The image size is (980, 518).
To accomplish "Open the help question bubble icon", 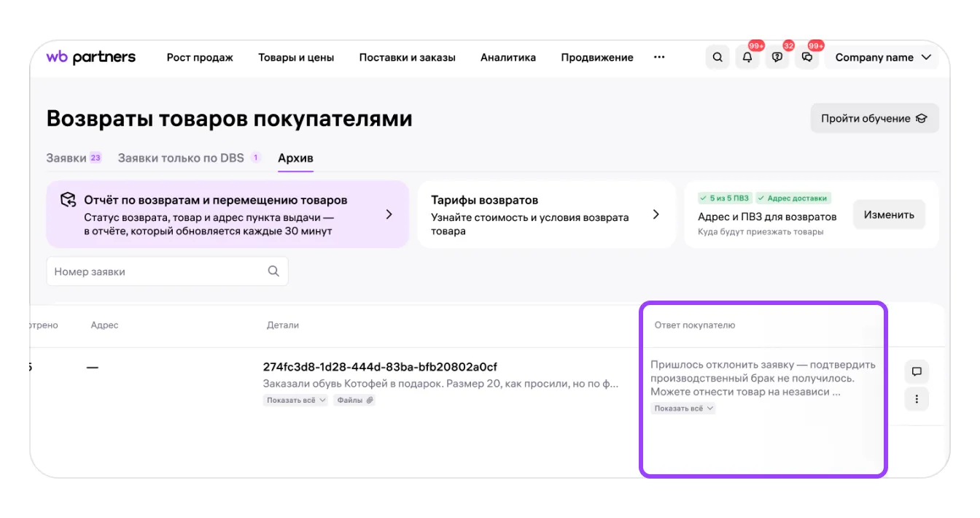I will 777,58.
